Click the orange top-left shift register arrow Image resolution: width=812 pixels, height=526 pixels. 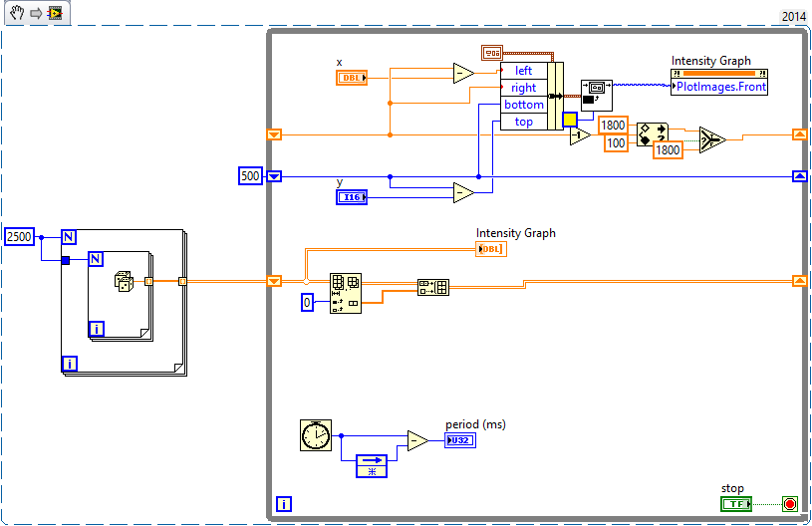pyautogui.click(x=274, y=135)
